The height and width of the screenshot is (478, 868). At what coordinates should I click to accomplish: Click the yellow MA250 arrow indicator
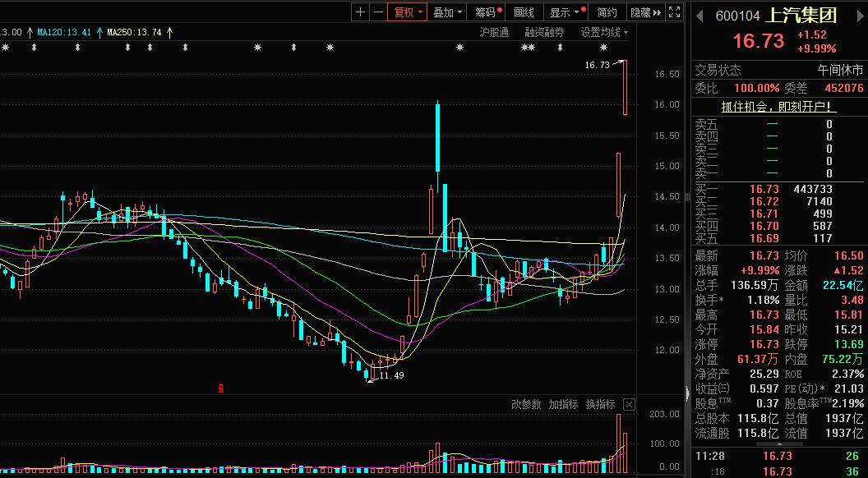point(169,33)
